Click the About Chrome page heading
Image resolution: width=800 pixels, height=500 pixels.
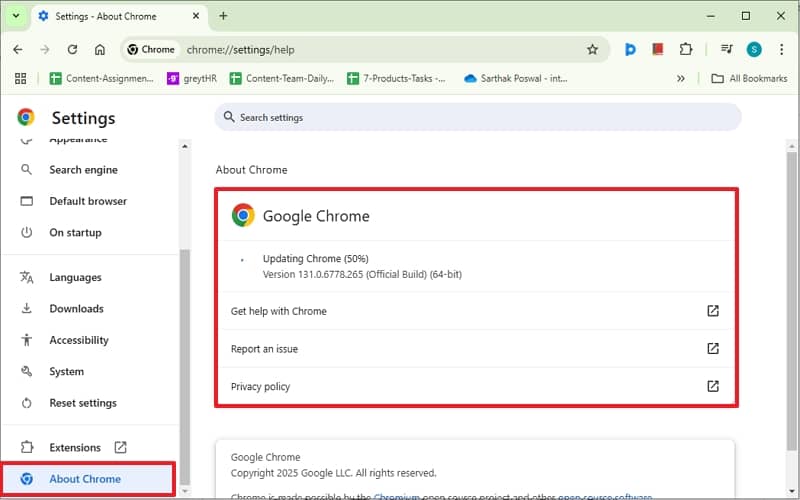point(251,170)
